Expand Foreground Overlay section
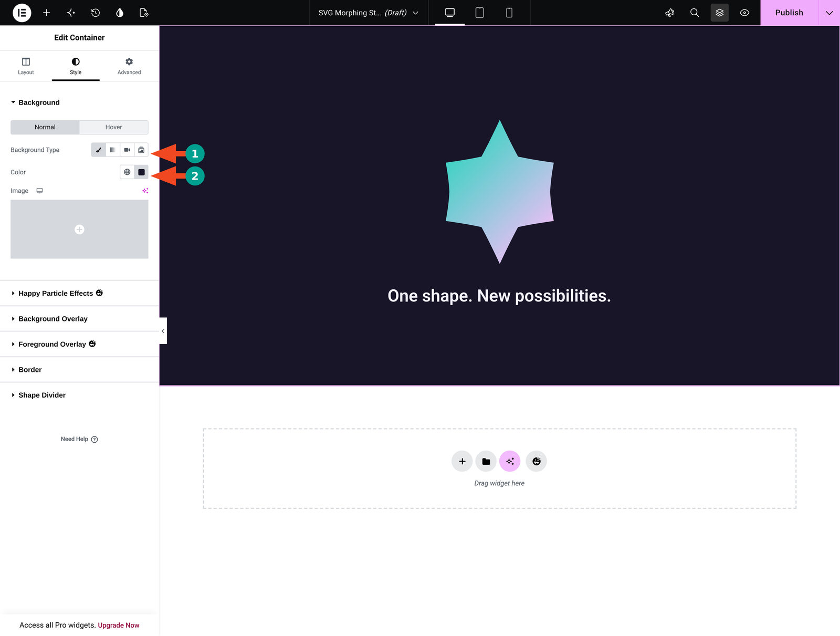 tap(79, 344)
